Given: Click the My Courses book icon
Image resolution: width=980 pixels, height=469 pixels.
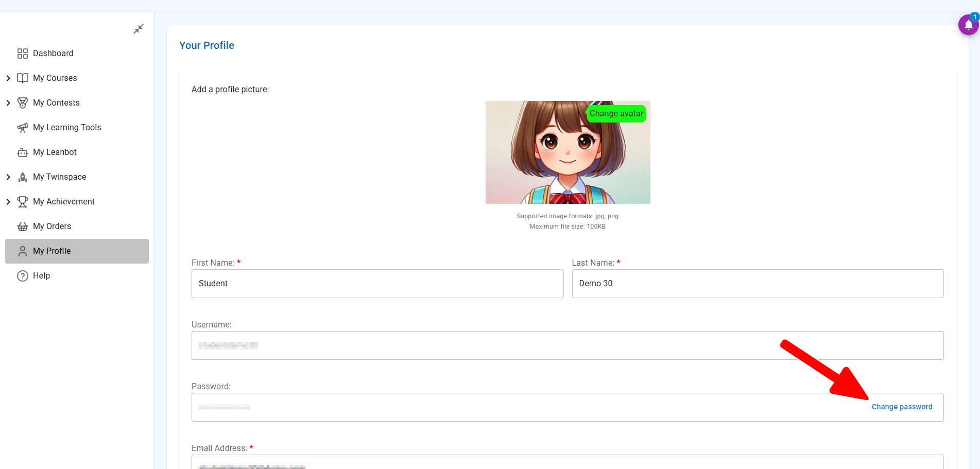Looking at the screenshot, I should (x=23, y=78).
